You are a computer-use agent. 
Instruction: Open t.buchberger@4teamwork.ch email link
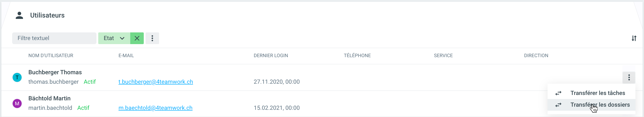pyautogui.click(x=155, y=82)
